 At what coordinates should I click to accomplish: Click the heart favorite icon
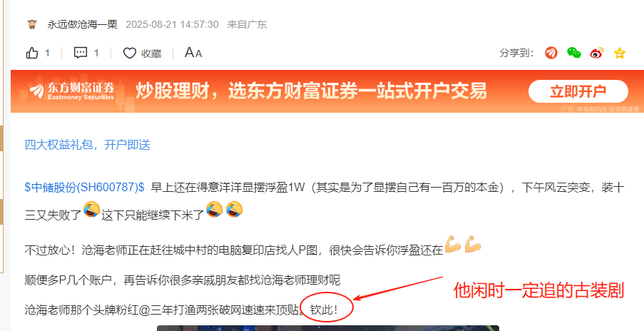tap(130, 53)
